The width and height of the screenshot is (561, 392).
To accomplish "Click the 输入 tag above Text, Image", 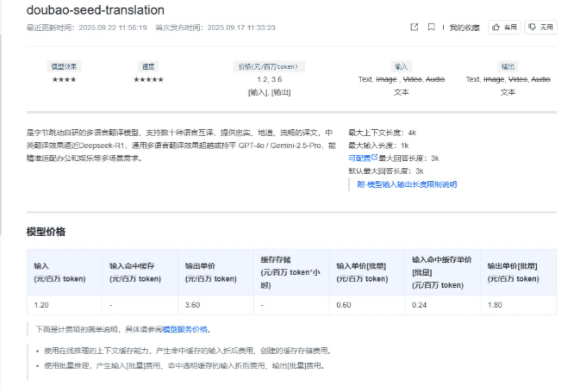I will tap(401, 66).
